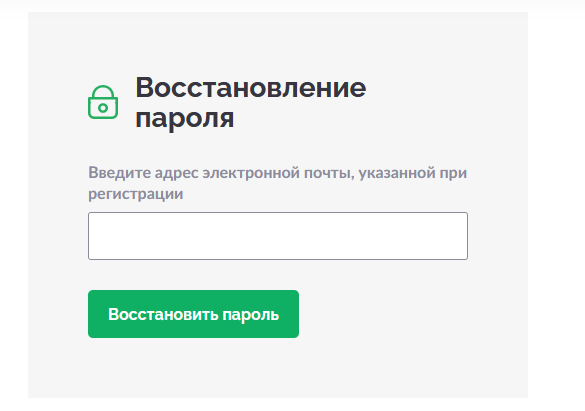
Task: Click the word "регистрации" in the hint text
Action: coord(136,194)
